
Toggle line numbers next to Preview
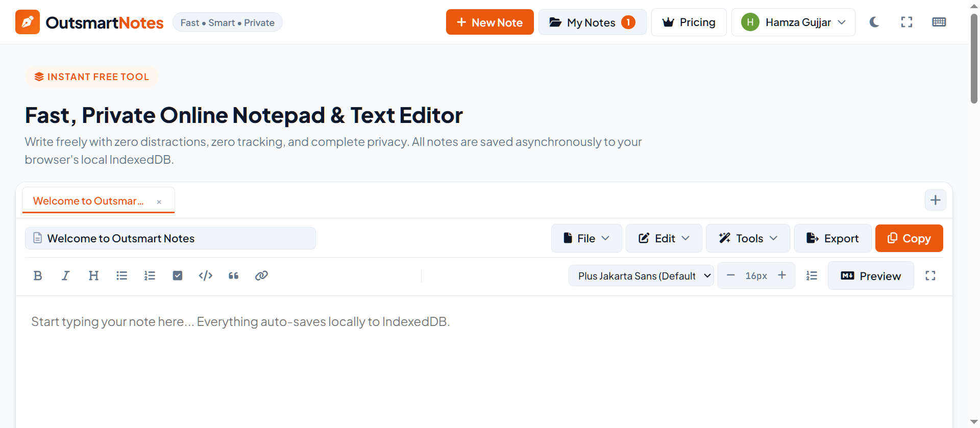point(812,275)
